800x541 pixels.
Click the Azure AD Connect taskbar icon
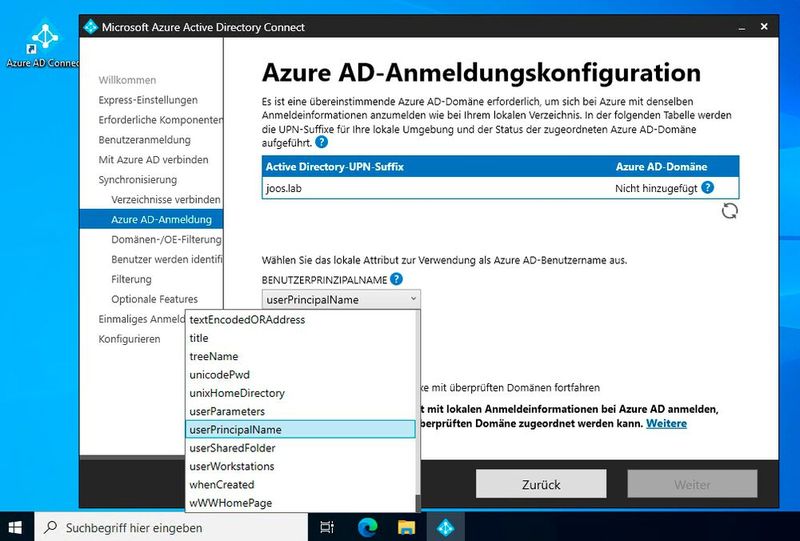(445, 527)
